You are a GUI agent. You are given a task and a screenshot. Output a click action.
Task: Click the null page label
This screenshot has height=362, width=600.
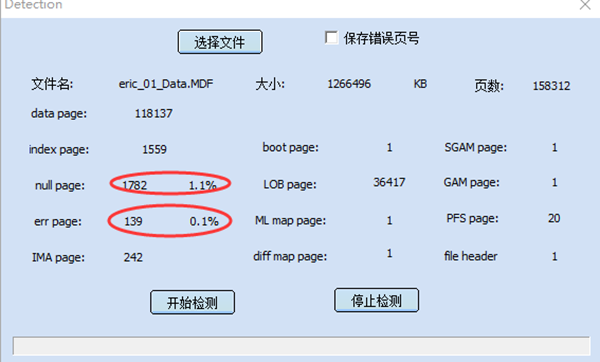point(60,186)
